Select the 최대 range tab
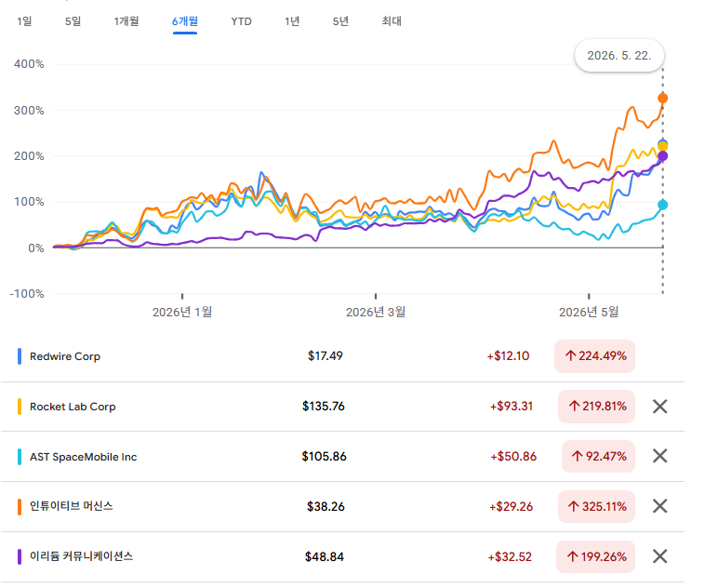The image size is (705, 588). [392, 21]
